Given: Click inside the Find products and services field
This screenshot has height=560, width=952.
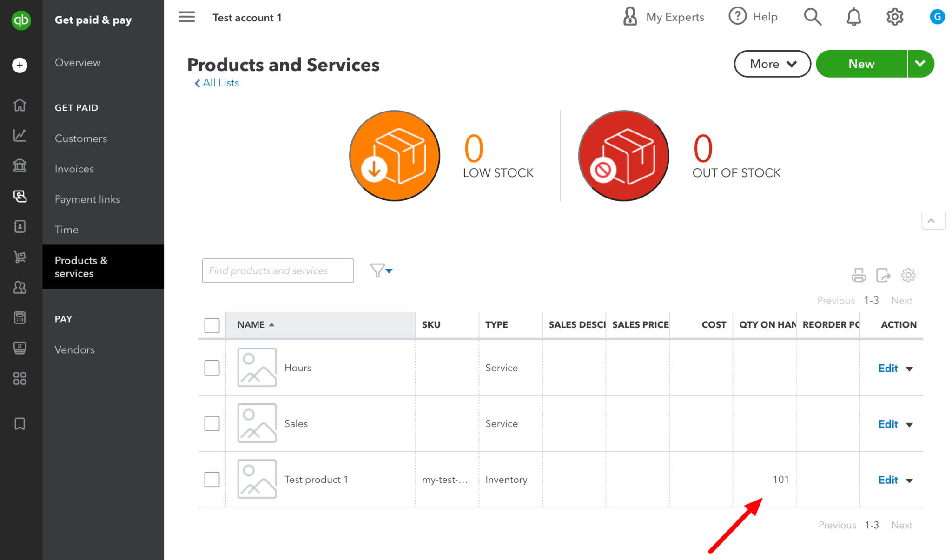Looking at the screenshot, I should (278, 270).
